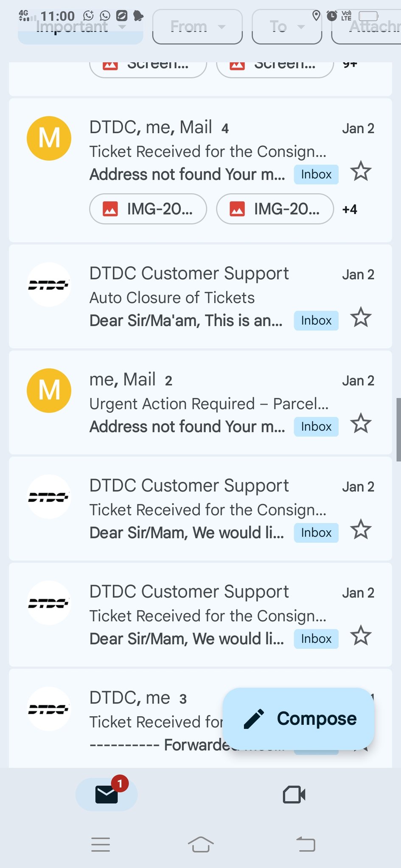This screenshot has width=401, height=868.
Task: Click the scrollbar handle on right edge
Action: pos(398,429)
